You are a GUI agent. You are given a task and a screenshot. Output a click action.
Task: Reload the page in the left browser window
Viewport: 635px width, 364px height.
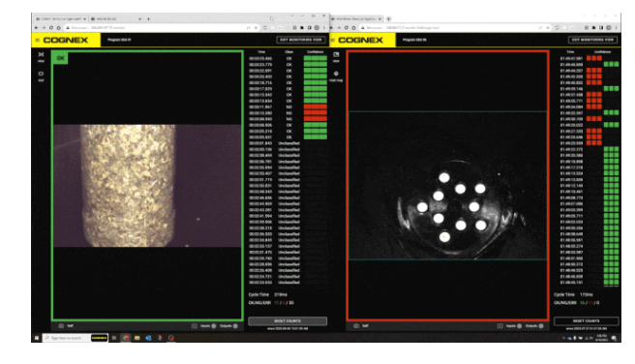[x=51, y=27]
